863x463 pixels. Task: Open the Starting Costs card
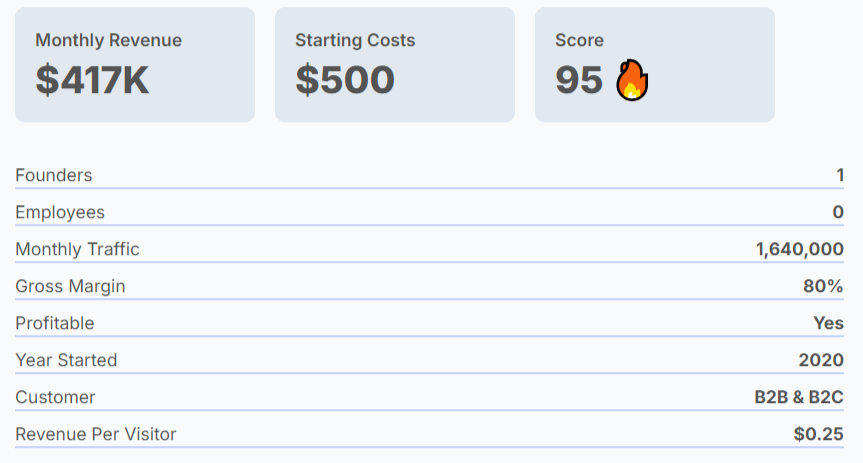tap(395, 64)
